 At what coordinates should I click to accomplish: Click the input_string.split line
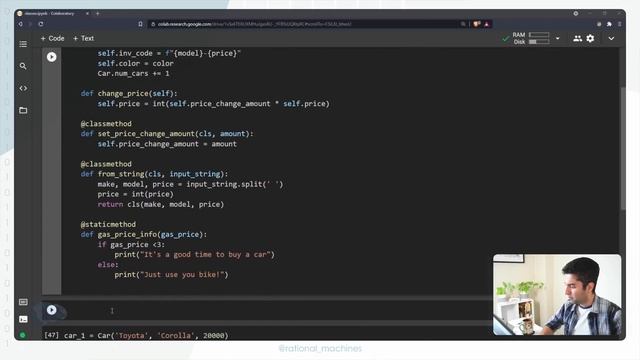190,184
